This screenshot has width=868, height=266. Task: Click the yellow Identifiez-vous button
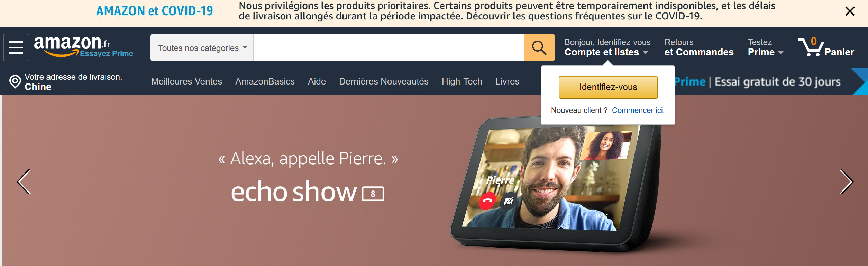(608, 87)
